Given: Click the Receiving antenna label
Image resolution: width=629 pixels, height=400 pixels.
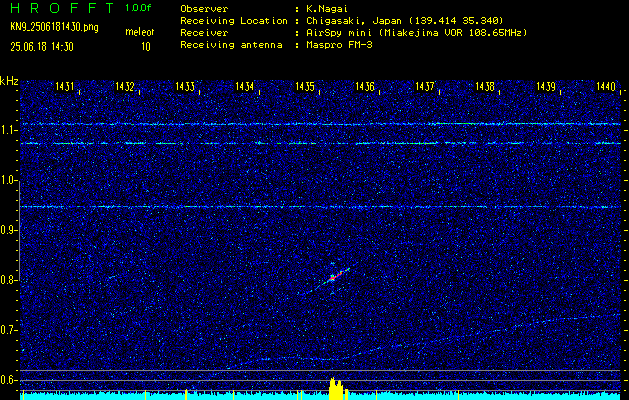Looking at the screenshot, I should 231,45.
